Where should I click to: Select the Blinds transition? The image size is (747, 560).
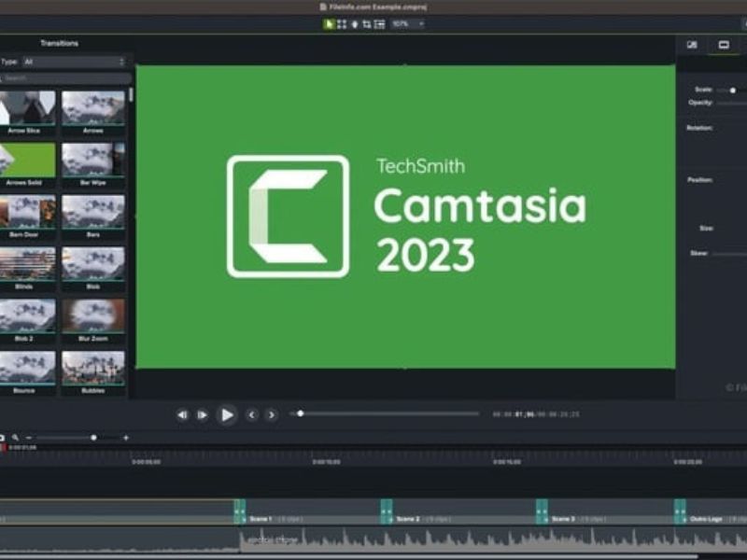[x=27, y=268]
